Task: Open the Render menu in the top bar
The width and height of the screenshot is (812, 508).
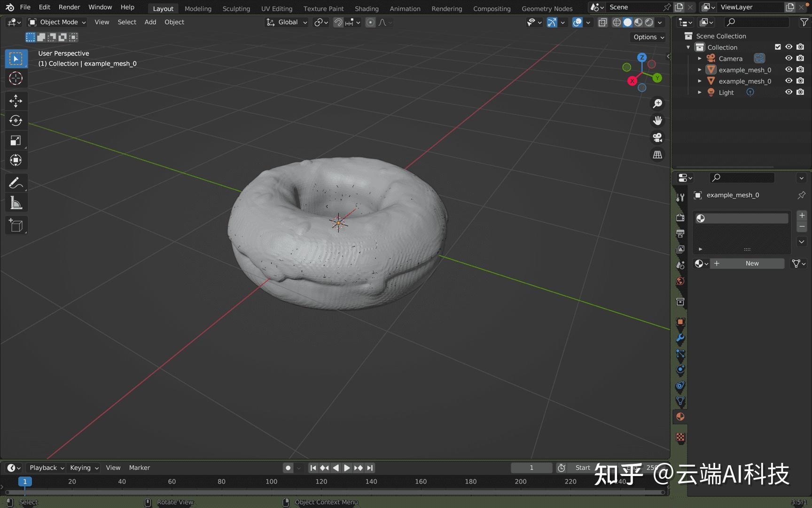Action: [x=69, y=7]
